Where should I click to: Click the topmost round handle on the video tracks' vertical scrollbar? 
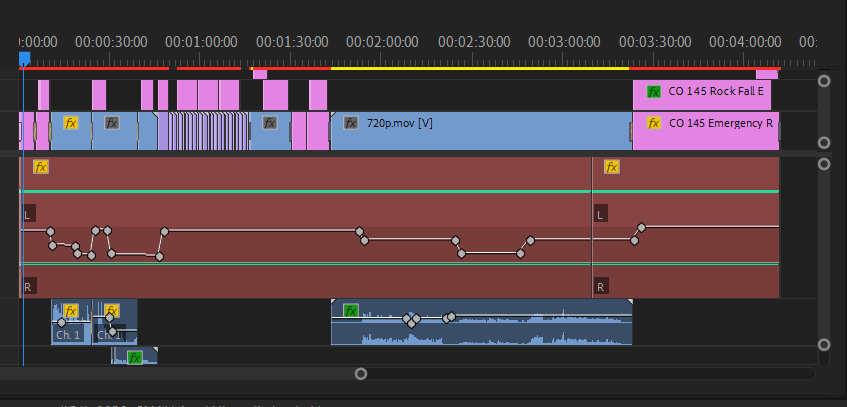pyautogui.click(x=824, y=81)
